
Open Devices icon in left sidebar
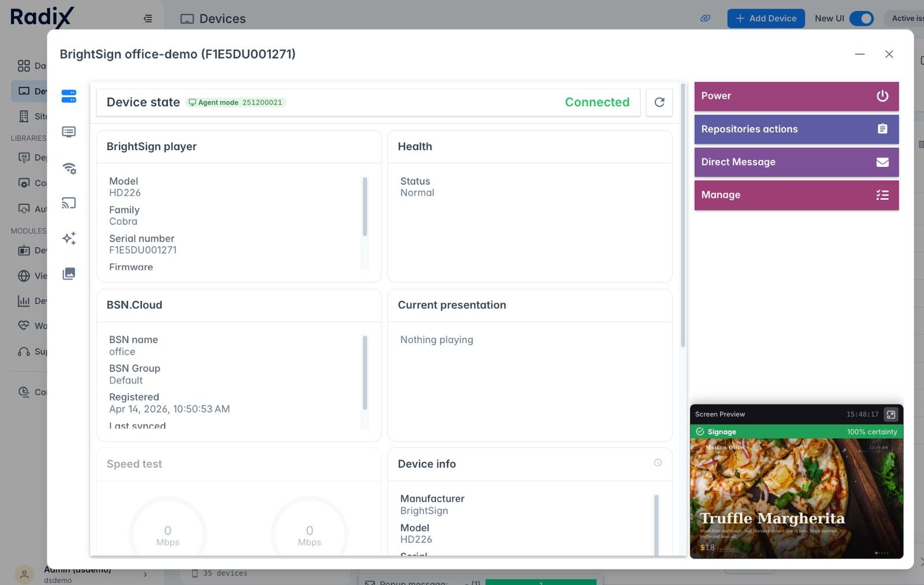24,91
